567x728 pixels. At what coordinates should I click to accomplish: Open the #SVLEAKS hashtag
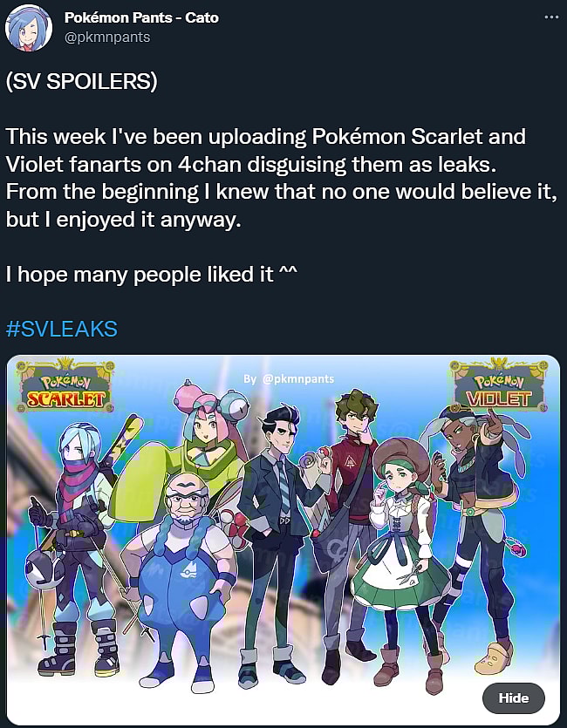point(62,330)
